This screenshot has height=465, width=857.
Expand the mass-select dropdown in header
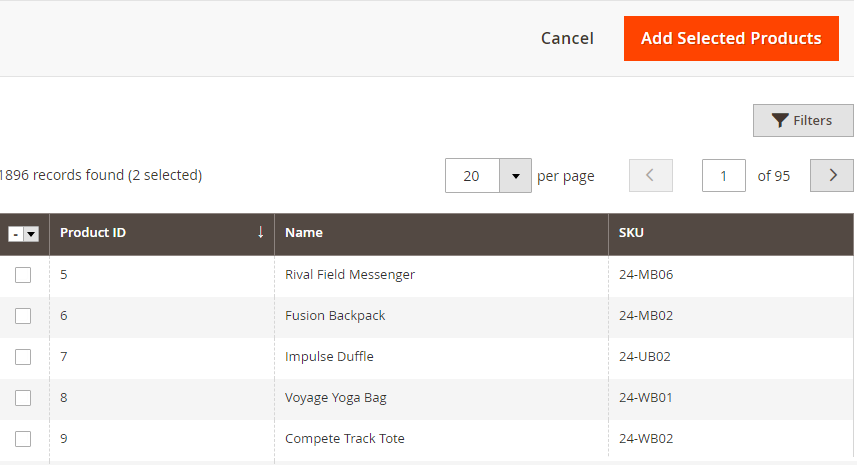click(31, 233)
